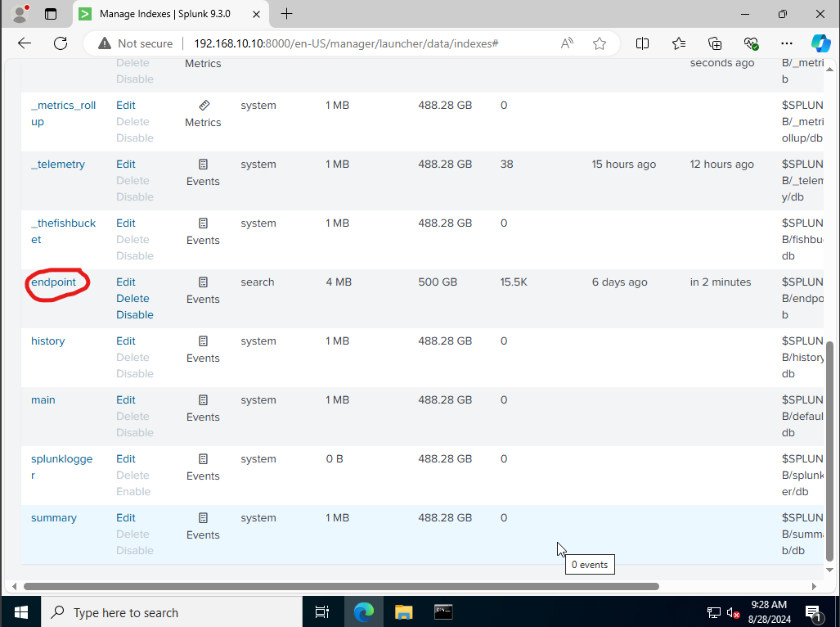Click the 15 hours ago earliest event cell
Viewport: 840px width, 627px height.
click(623, 164)
